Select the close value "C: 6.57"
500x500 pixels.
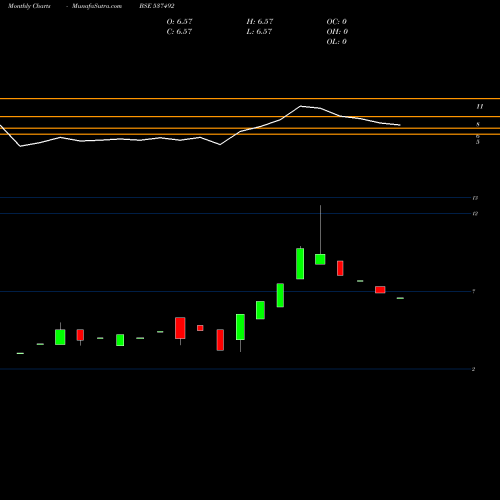point(179,31)
